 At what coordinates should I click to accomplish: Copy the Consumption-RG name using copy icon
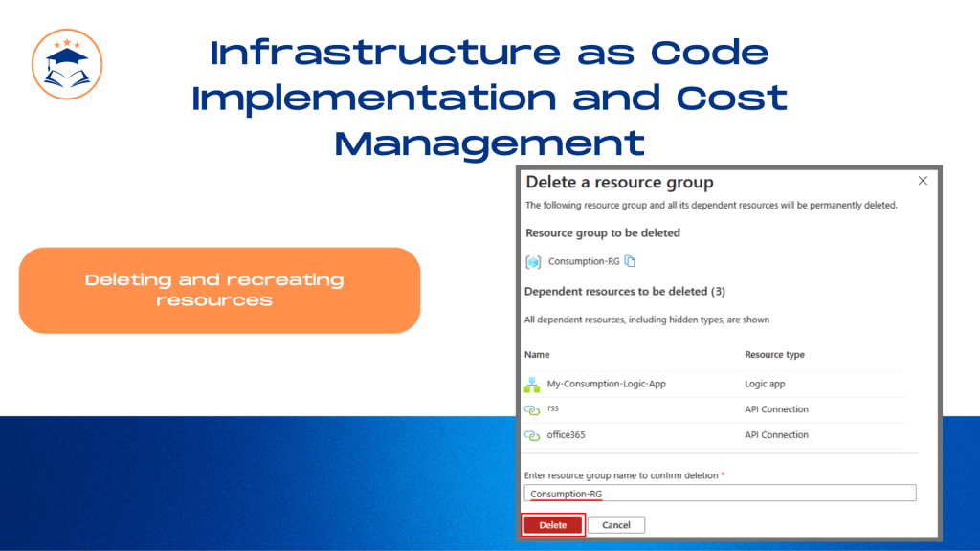(630, 261)
